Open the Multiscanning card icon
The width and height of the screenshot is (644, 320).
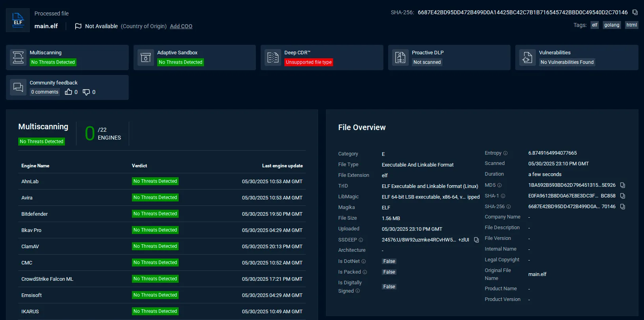pos(18,57)
